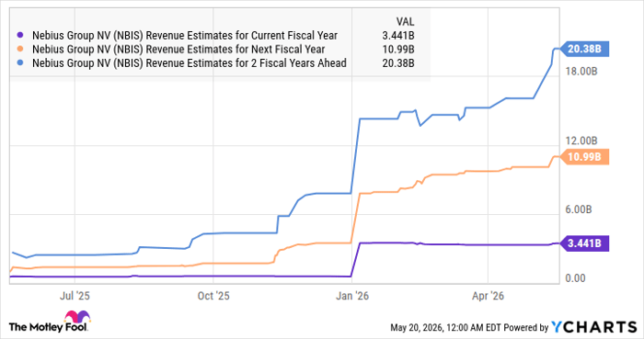
Task: Click the Apr '26 x-axis label
Action: click(488, 296)
